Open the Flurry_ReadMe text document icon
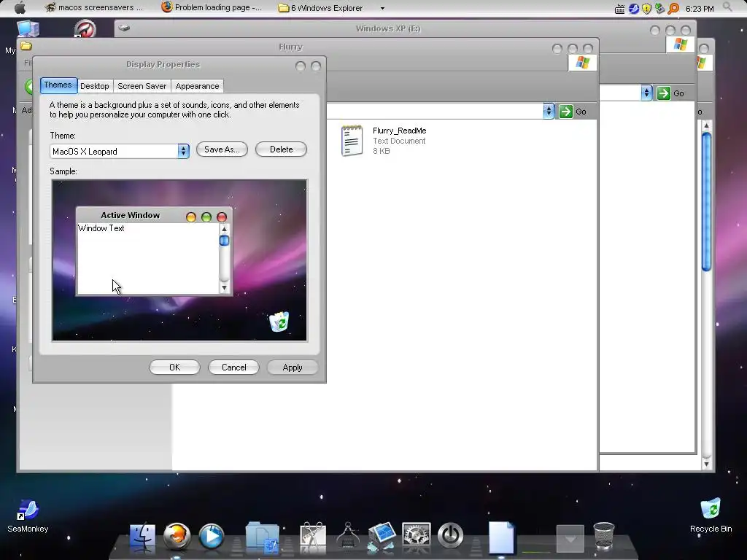Screen dimensions: 747x560 [x=352, y=141]
